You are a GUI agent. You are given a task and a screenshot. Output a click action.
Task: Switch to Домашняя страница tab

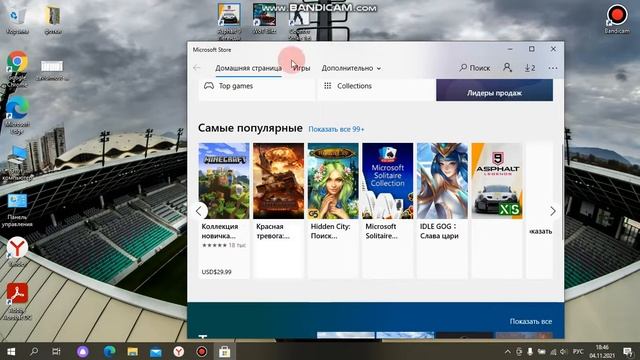pyautogui.click(x=248, y=68)
